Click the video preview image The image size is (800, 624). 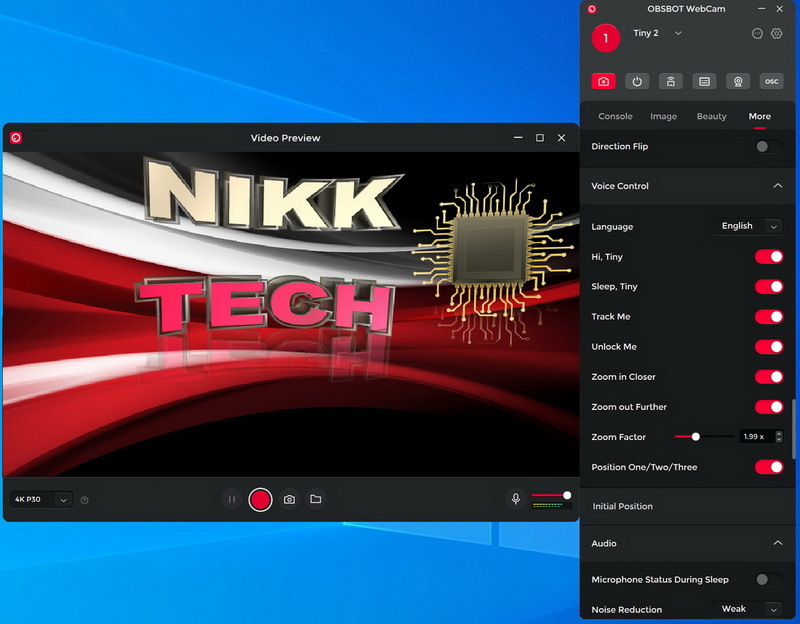coord(291,314)
